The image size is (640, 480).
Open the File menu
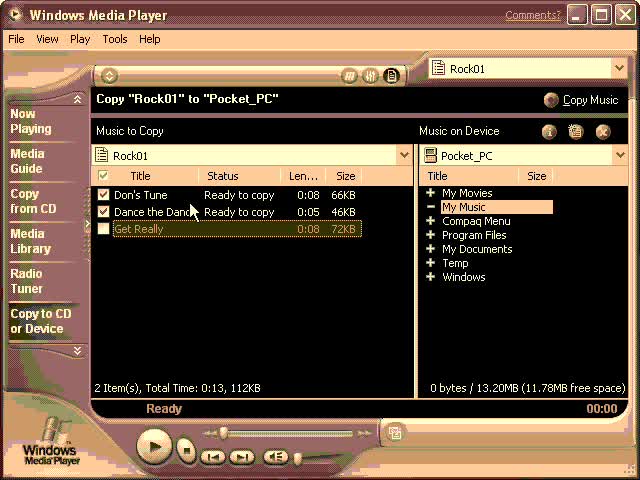(x=16, y=39)
